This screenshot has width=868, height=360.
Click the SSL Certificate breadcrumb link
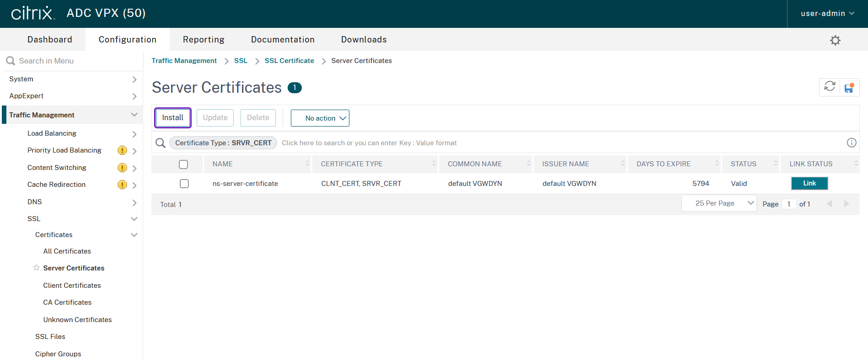click(289, 61)
